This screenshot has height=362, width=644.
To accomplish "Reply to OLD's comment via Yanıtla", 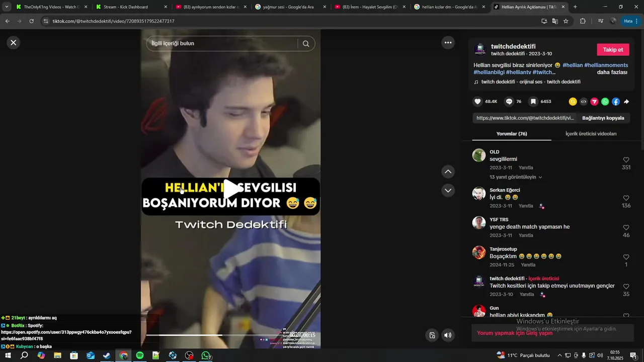I will click(526, 167).
